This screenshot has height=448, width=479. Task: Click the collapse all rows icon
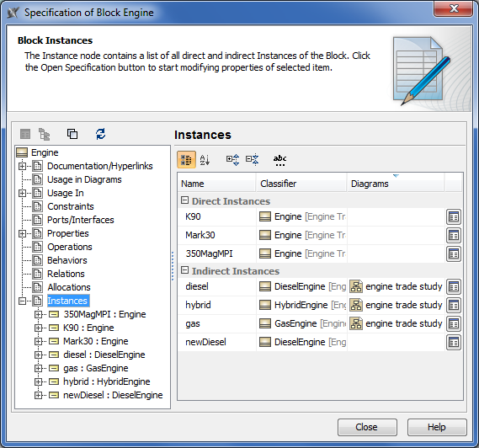coord(253,159)
